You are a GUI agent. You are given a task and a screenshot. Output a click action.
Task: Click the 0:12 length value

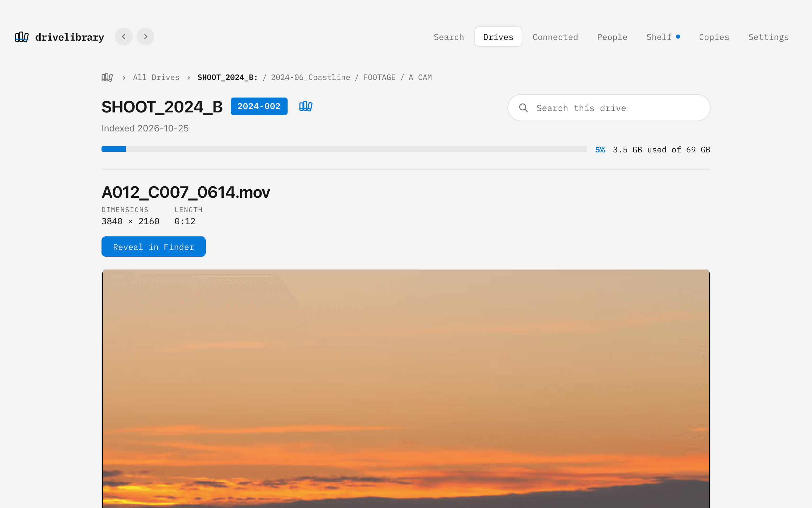[x=185, y=221]
